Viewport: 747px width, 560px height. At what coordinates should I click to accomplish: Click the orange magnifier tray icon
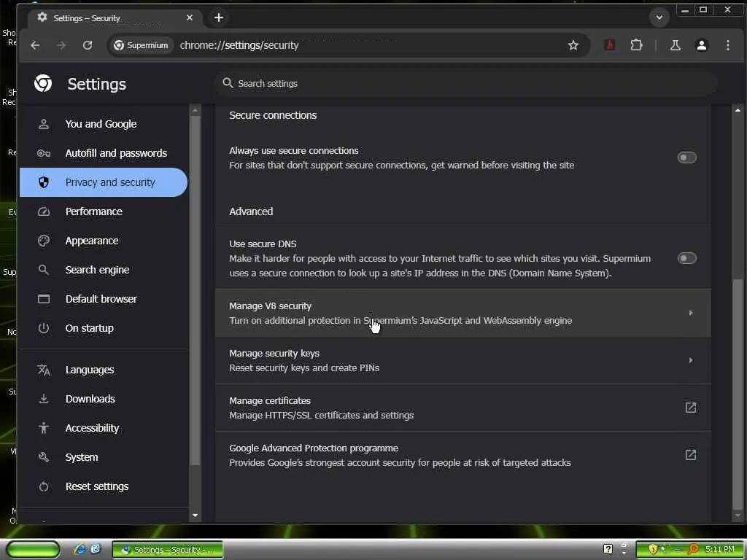693,549
